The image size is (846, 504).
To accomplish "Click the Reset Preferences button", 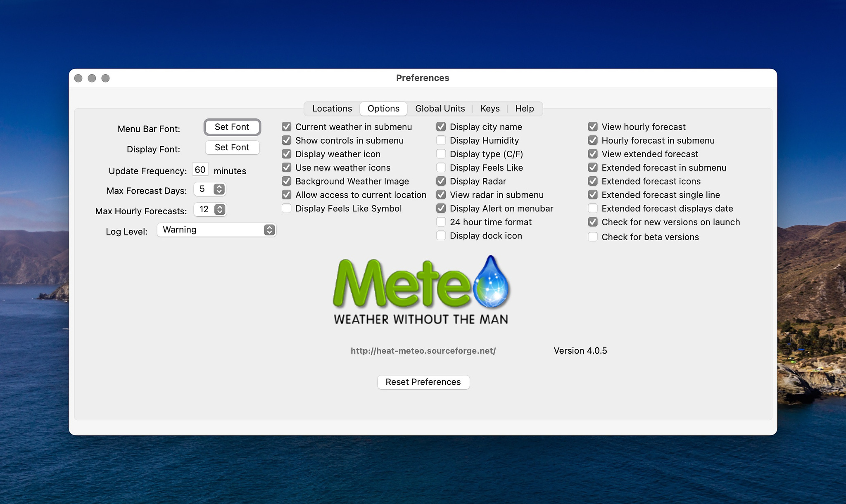I will pyautogui.click(x=423, y=382).
